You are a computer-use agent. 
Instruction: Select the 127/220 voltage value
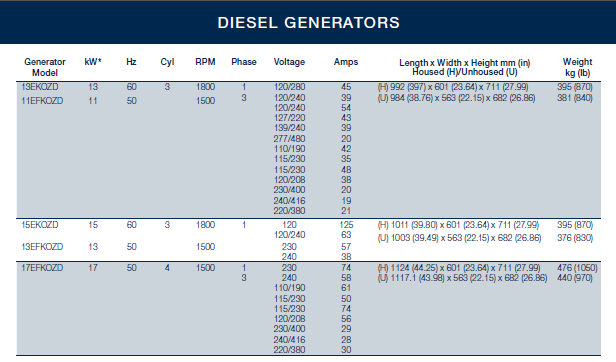click(290, 118)
